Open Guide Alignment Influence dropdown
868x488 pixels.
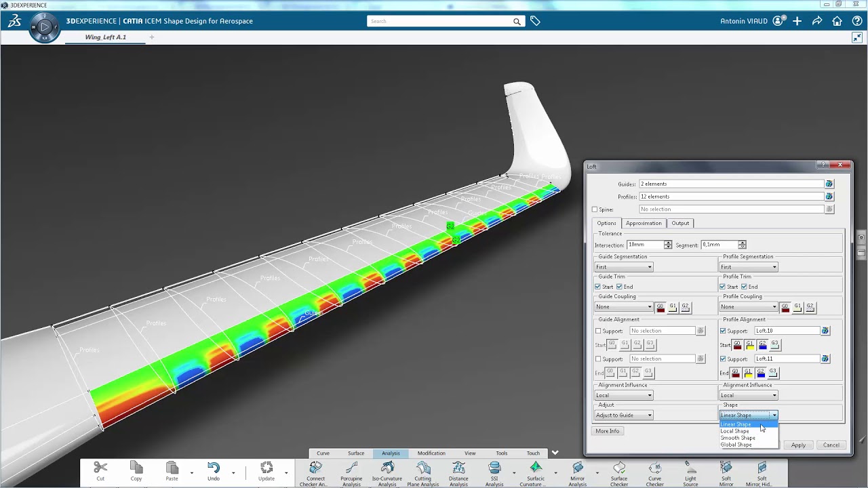click(623, 395)
